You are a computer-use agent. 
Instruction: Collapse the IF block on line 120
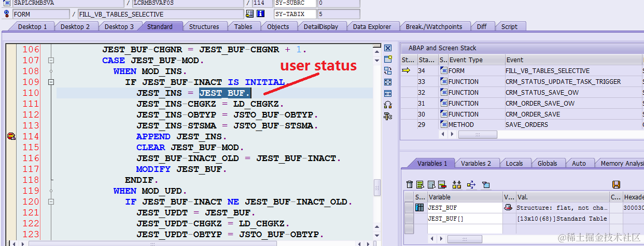(x=51, y=202)
